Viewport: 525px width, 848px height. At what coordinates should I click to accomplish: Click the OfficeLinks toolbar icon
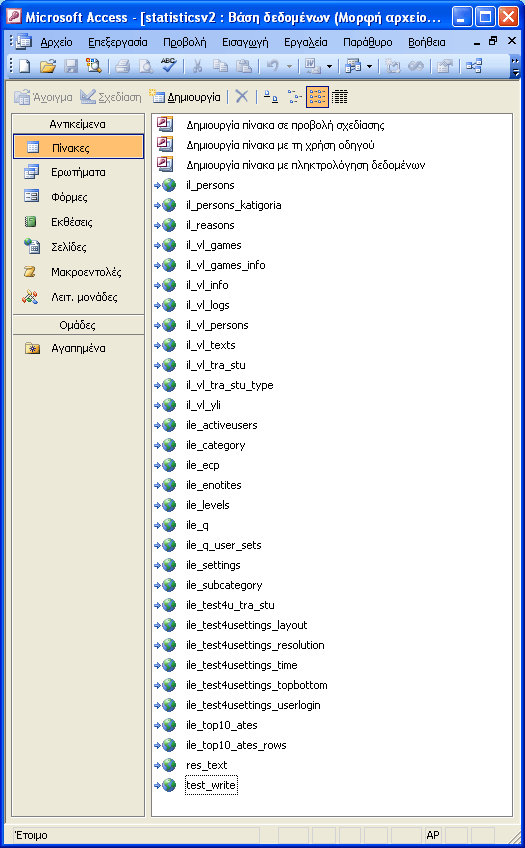[x=313, y=66]
